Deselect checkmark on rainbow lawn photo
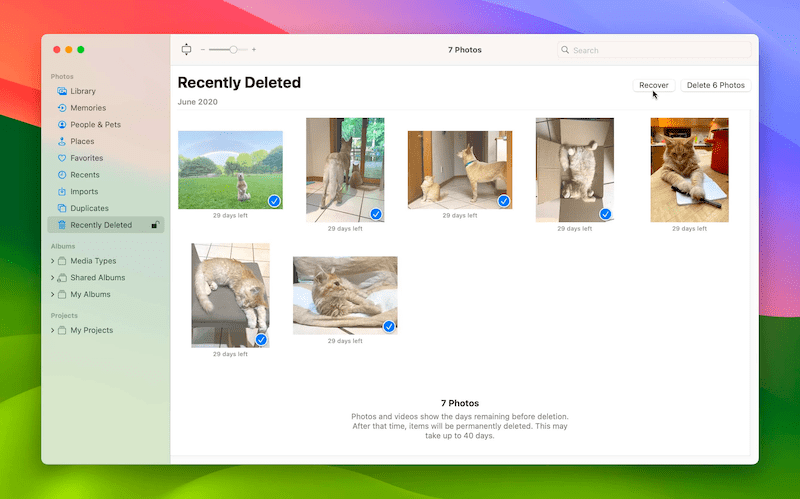Viewport: 800px width, 499px height. pos(274,201)
